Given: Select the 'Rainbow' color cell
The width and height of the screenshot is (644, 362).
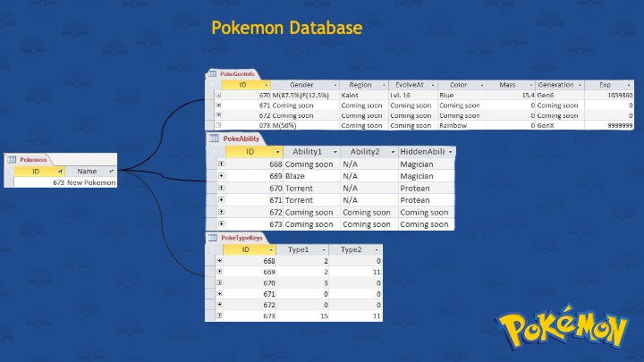Looking at the screenshot, I should pyautogui.click(x=462, y=125).
